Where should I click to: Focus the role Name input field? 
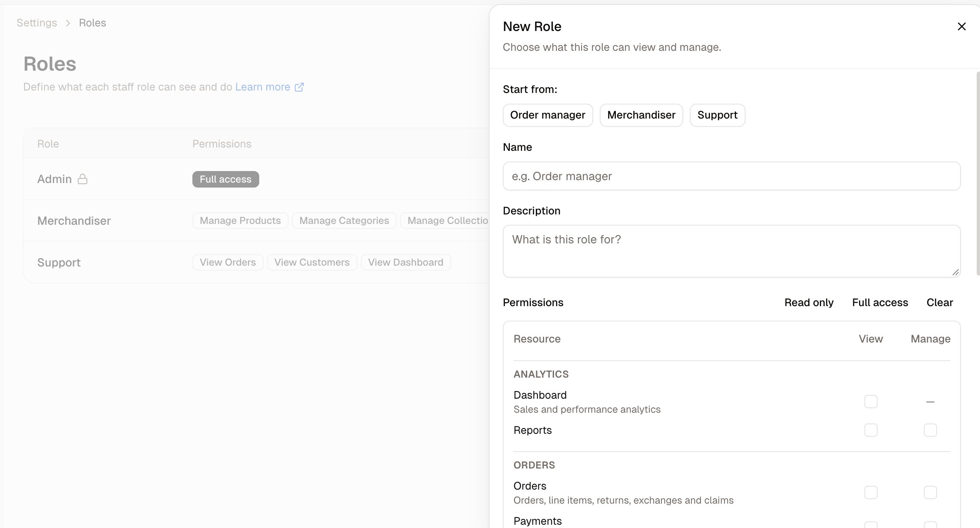[731, 176]
